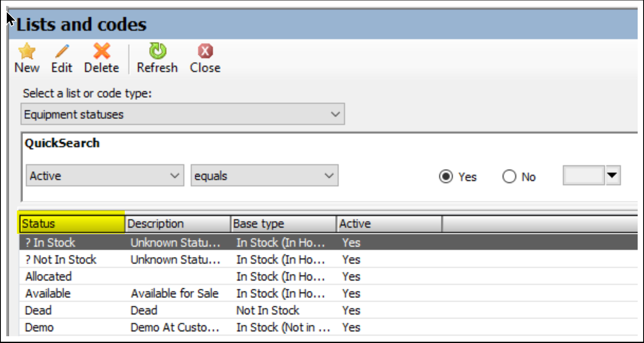Click 'Unknown Statu...' in '? Not In Stock' row
This screenshot has width=644, height=343.
[175, 259]
